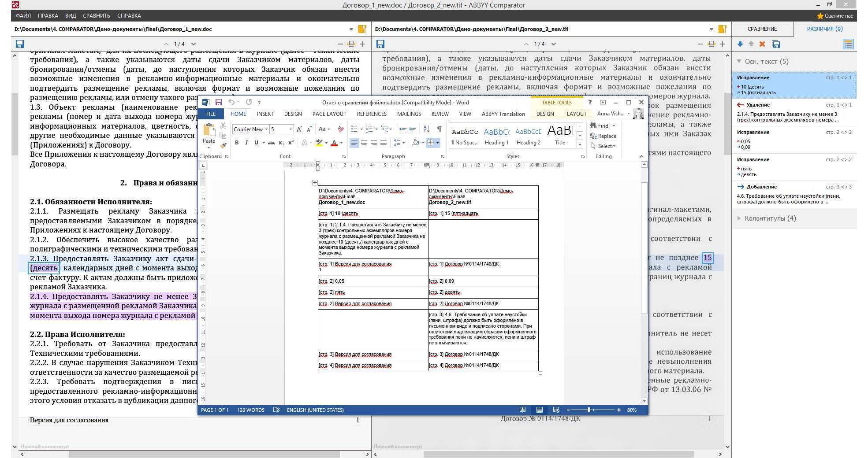Fit width icon in left document pane
868x458 pixels.
pos(351,44)
